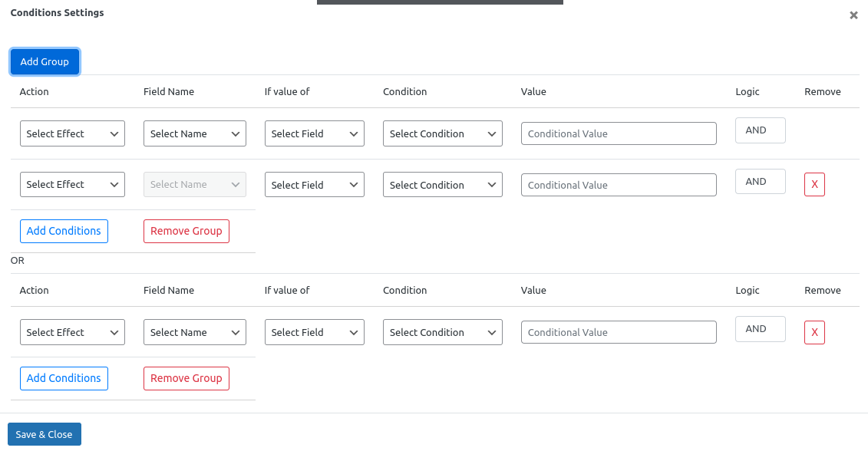Add Conditions to the OR group
Image resolution: width=868 pixels, height=451 pixels.
point(64,378)
